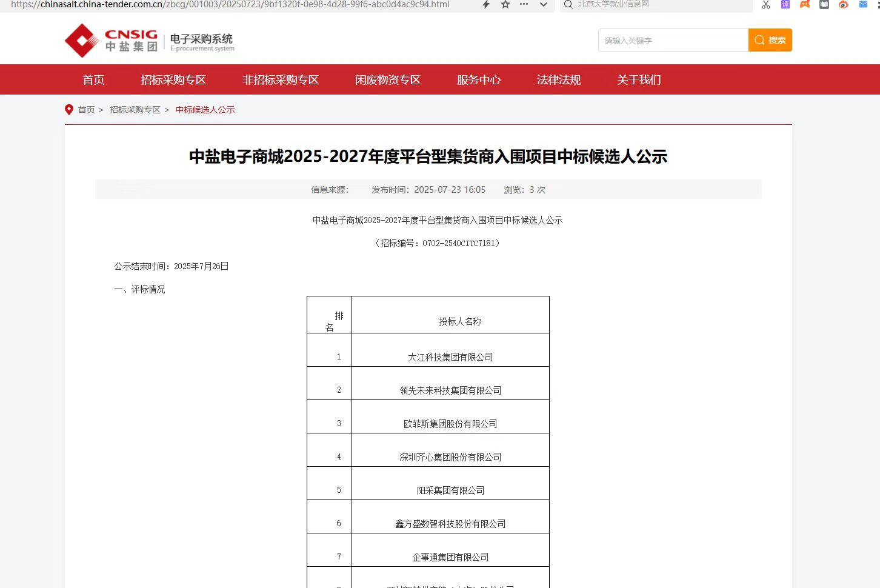Open the three-dots address bar menu

[524, 4]
